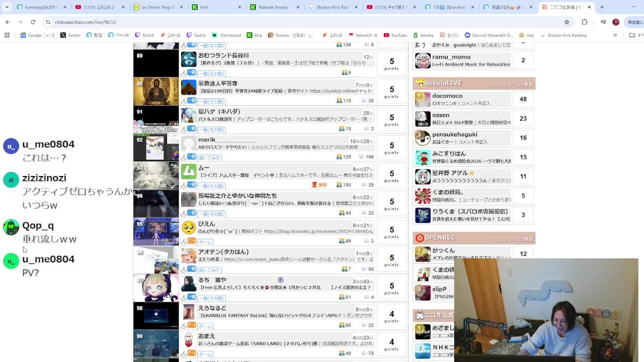Expand the bookmarks overflow chevron
The height and width of the screenshot is (362, 644).
coord(615,35)
